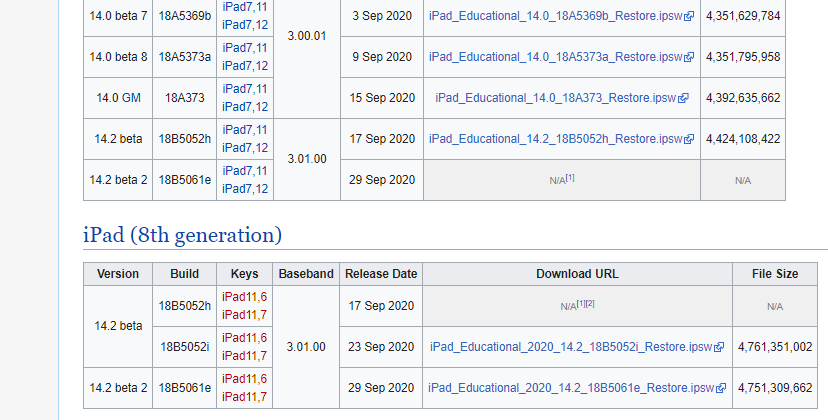The width and height of the screenshot is (828, 420).
Task: Open iPad7,11 keys link in 14.0 GM row
Action: [x=245, y=89]
